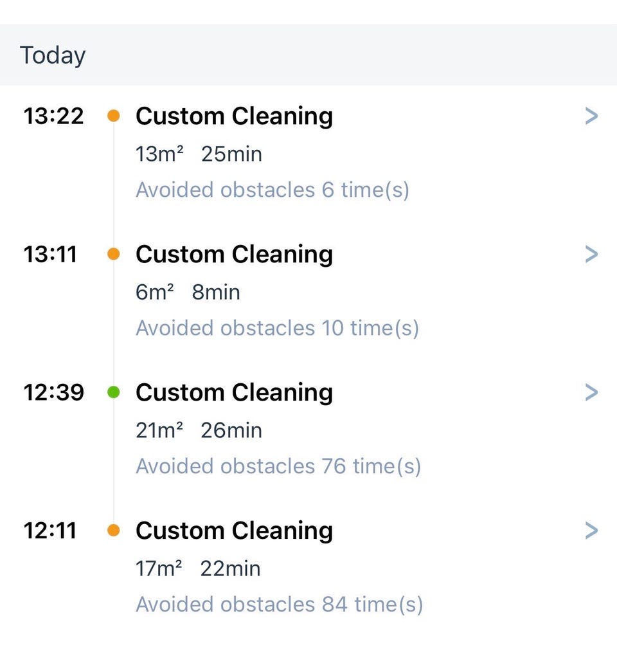Select the orange dot for 12:11 entry
This screenshot has height=672, width=617.
pyautogui.click(x=114, y=531)
